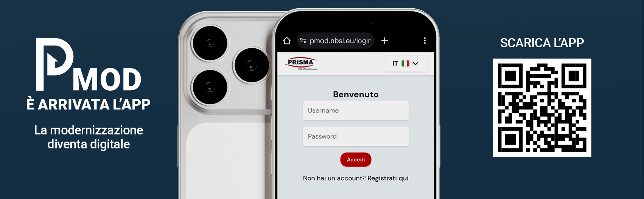
Task: Open a new tab with plus icon
Action: click(x=384, y=40)
